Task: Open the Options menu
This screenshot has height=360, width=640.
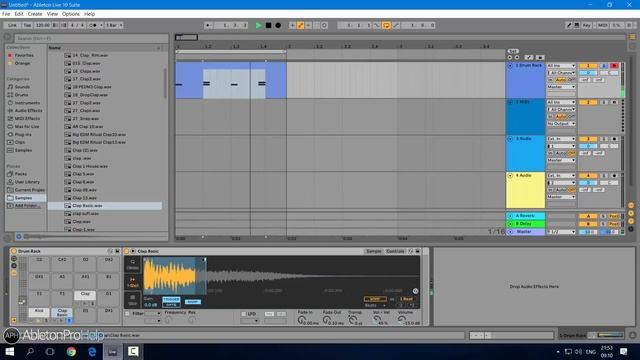Action: (71, 14)
